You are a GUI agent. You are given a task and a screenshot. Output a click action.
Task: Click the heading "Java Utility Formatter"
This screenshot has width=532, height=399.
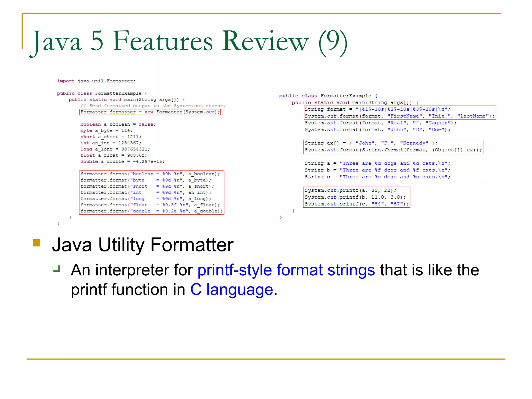coord(143,245)
